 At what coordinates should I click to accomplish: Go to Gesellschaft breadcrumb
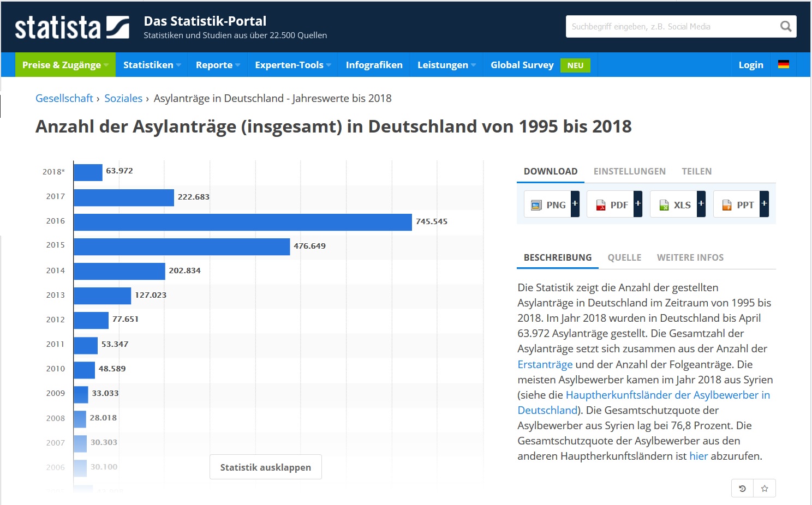(64, 98)
